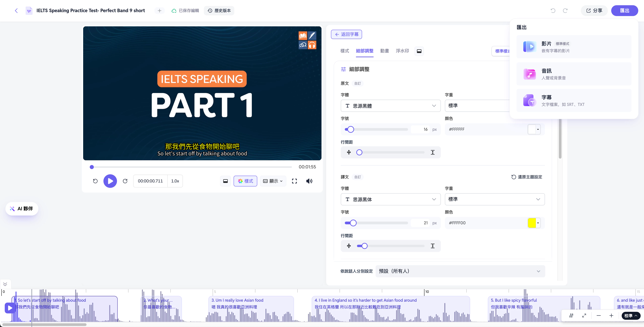Switch to the 樣式 tab

coord(344,51)
